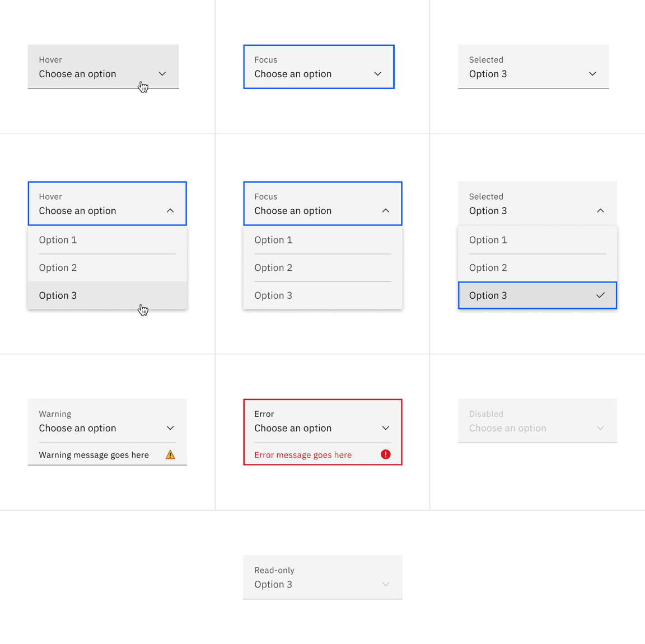This screenshot has width=645, height=644.
Task: Select the highlighted Option 3 in Hover list
Action: [x=58, y=295]
